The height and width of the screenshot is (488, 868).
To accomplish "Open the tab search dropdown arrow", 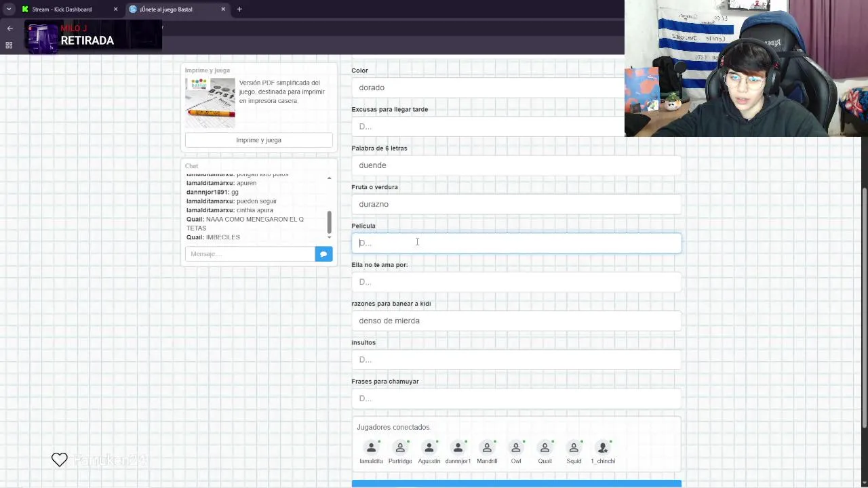I will (9, 9).
